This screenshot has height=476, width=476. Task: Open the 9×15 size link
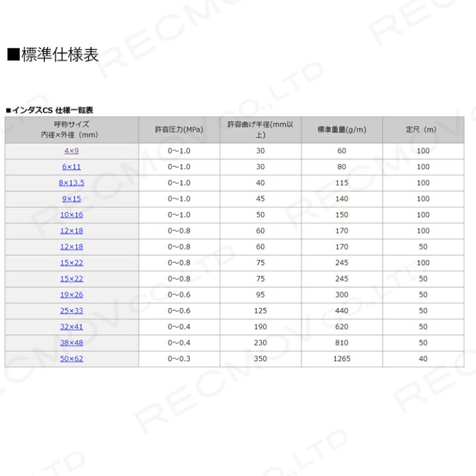click(x=71, y=199)
